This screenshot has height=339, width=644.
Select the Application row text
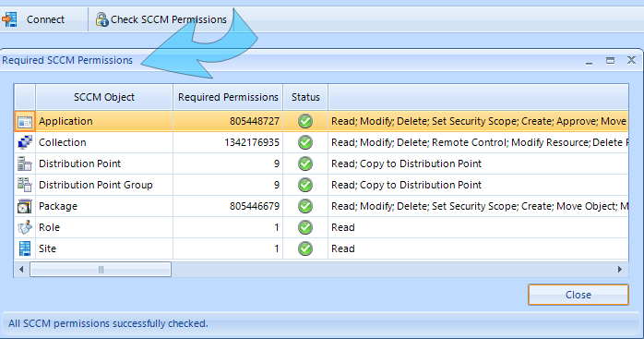pyautogui.click(x=66, y=121)
